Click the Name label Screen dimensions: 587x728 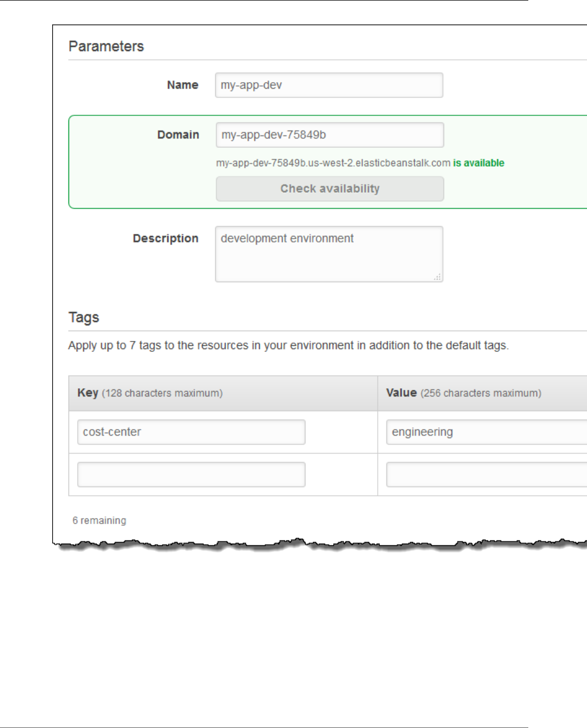[x=183, y=85]
